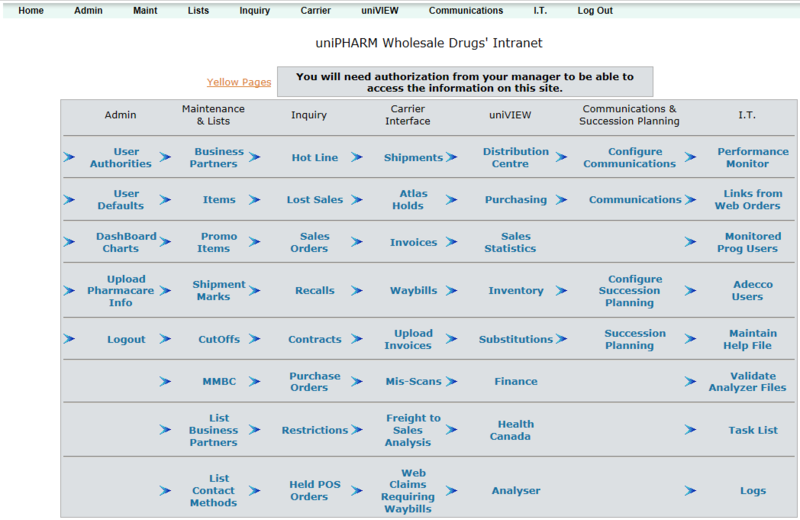Open the Analyser link
800x520 pixels.
(516, 490)
